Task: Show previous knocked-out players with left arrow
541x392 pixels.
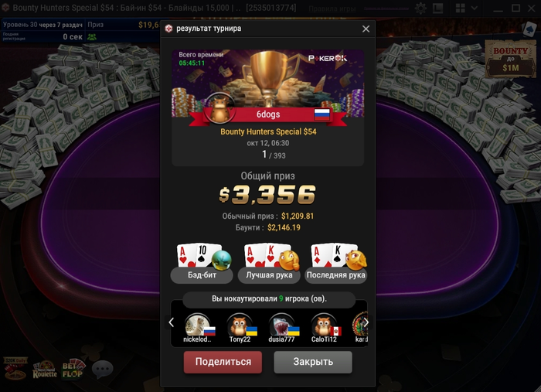Action: (171, 322)
